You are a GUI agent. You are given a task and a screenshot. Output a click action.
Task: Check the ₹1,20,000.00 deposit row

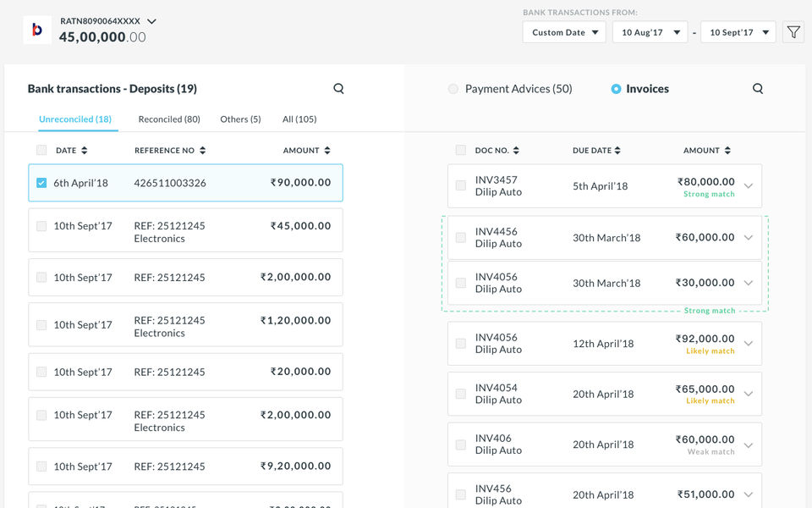point(41,325)
